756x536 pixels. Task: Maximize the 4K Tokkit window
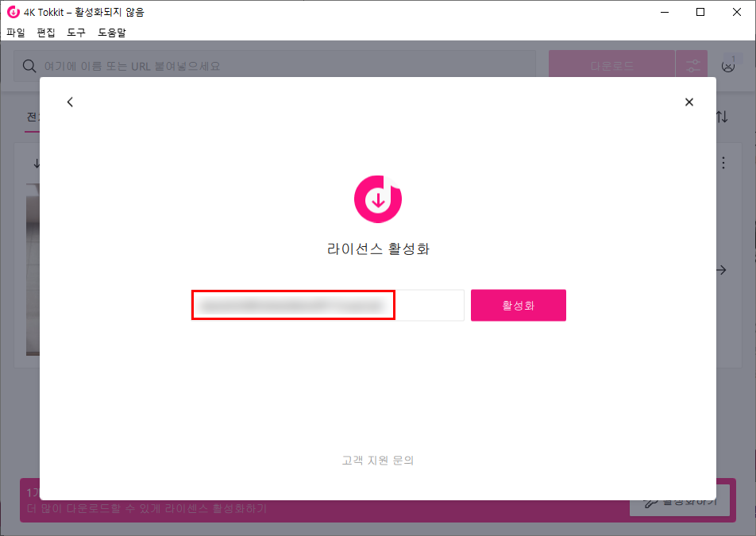tap(700, 12)
